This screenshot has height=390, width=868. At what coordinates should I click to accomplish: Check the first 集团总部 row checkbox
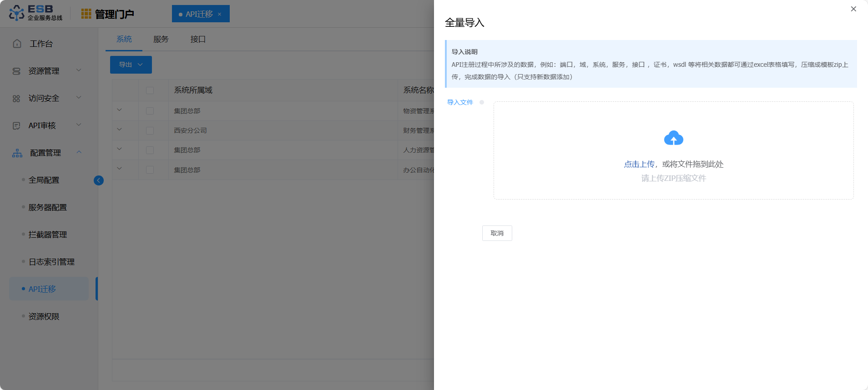pyautogui.click(x=150, y=111)
